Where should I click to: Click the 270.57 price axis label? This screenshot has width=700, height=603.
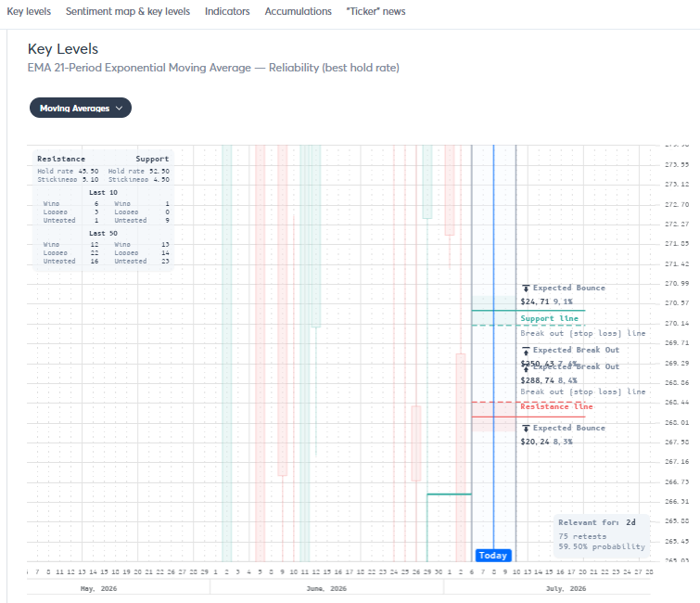[x=677, y=303]
